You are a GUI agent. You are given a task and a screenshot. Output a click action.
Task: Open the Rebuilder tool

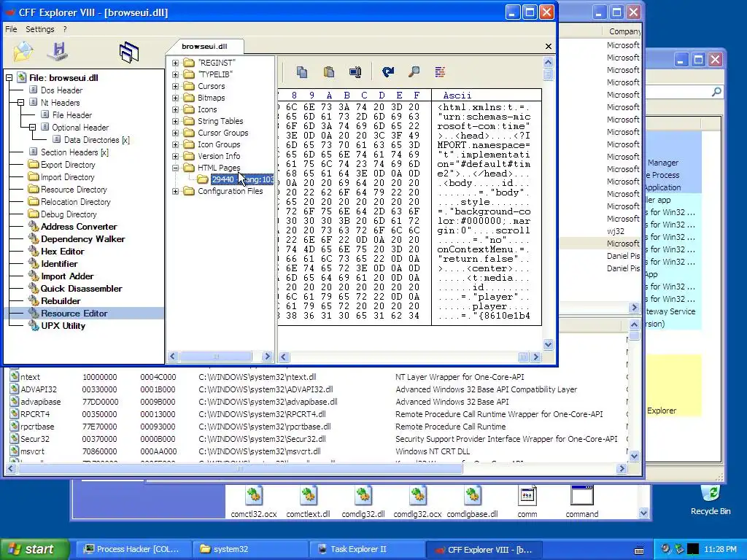[61, 301]
